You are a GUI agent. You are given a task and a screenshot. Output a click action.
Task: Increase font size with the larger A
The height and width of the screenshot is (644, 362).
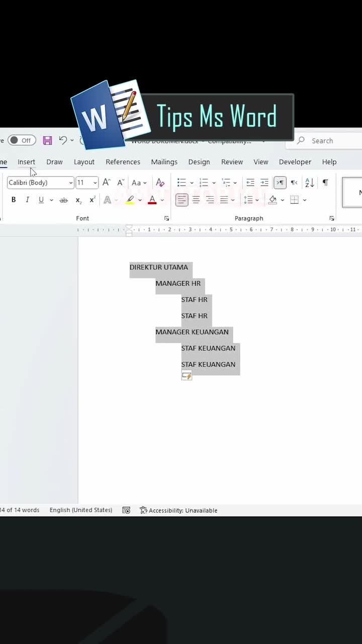tap(106, 182)
